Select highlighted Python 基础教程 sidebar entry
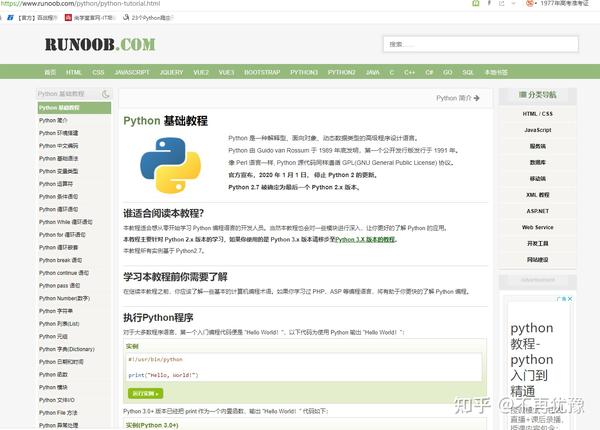Screen dimensions: 600x430 click(x=74, y=108)
